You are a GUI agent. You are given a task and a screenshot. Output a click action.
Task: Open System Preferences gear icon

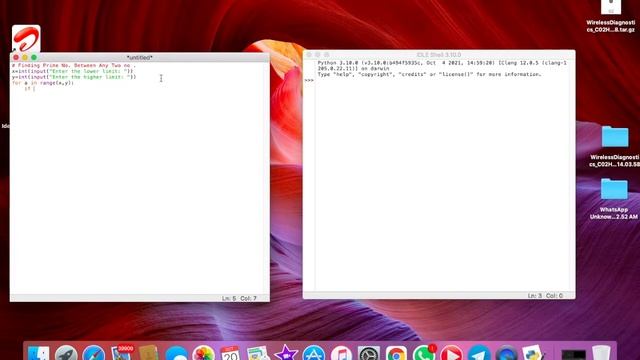[369, 353]
